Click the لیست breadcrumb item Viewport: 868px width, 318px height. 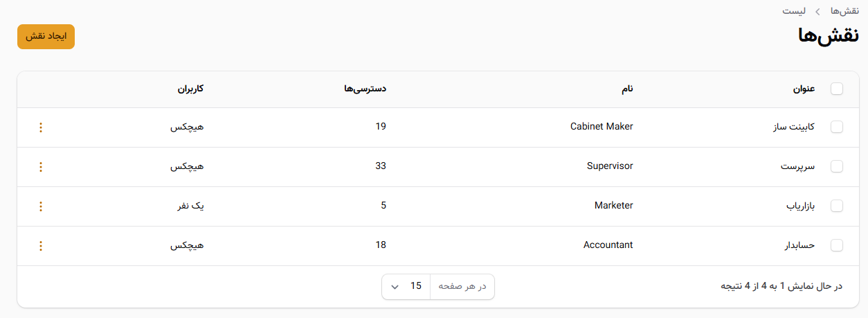click(793, 12)
